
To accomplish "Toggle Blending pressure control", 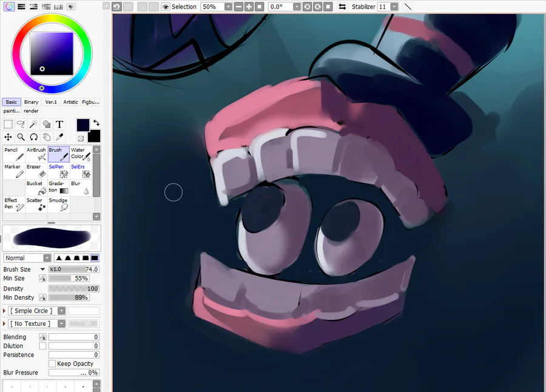I will (x=42, y=337).
